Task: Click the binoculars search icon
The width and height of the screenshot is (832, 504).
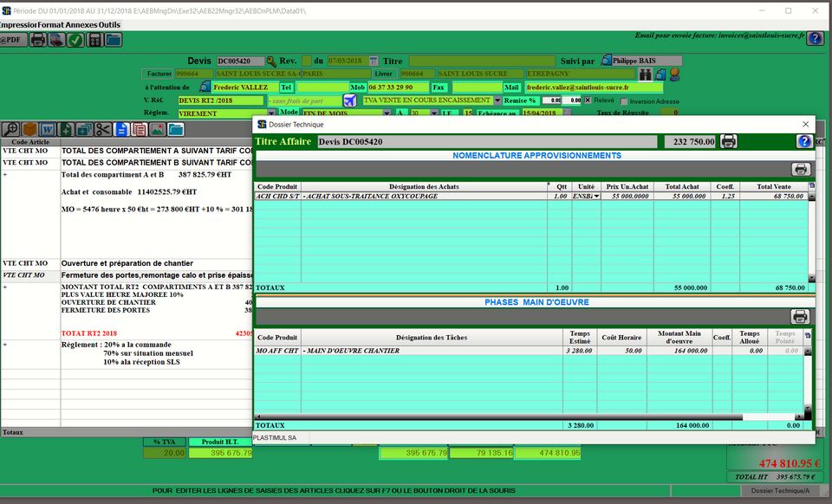Action: [645, 74]
